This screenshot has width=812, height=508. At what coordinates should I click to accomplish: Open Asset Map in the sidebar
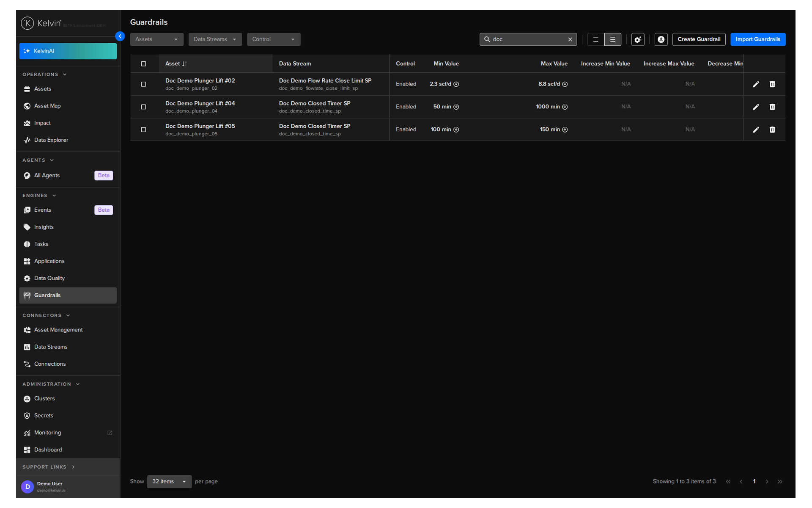[68, 106]
